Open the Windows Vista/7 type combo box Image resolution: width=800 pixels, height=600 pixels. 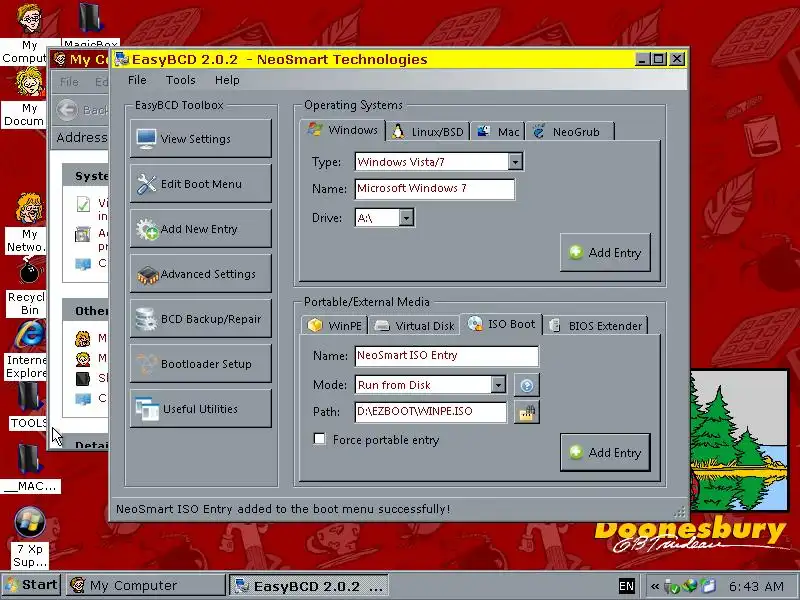[439, 162]
